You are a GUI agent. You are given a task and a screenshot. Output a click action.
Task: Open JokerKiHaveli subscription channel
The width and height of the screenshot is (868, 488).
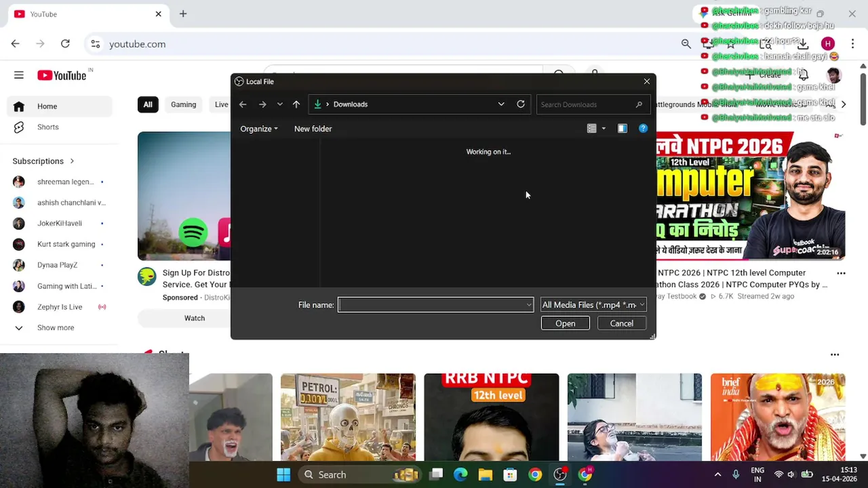(60, 224)
